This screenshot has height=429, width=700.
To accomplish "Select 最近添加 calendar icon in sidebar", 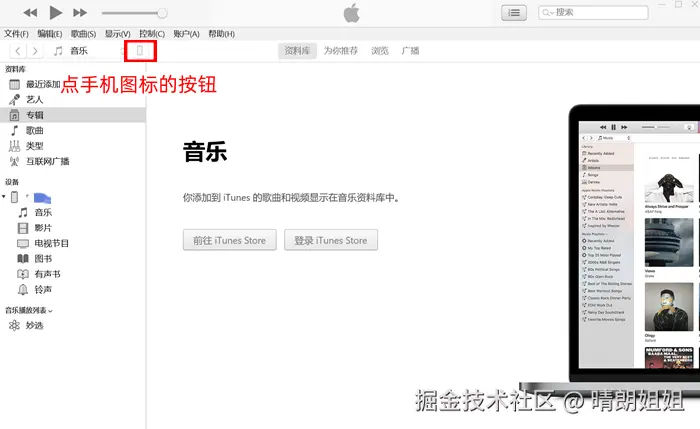I will click(14, 84).
